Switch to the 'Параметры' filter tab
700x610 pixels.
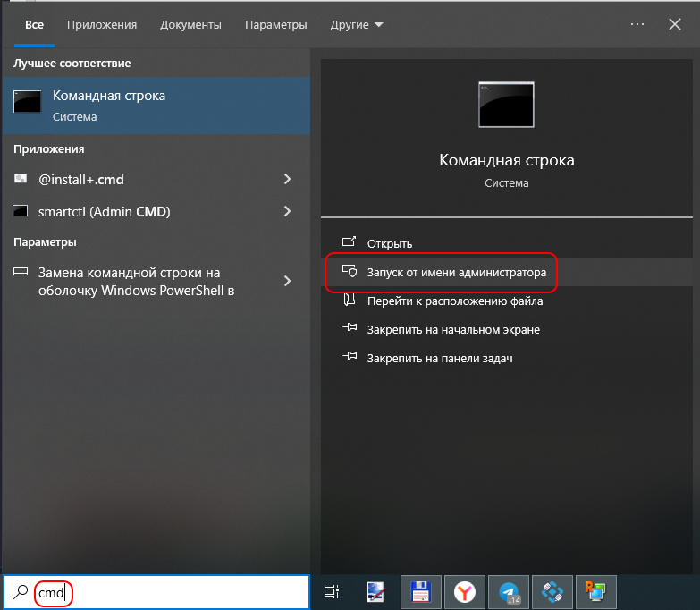pyautogui.click(x=276, y=24)
